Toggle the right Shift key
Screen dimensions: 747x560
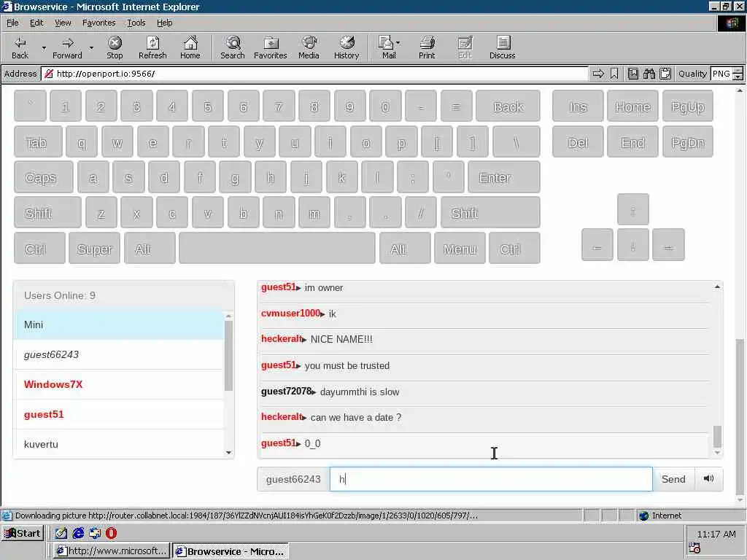tap(490, 212)
